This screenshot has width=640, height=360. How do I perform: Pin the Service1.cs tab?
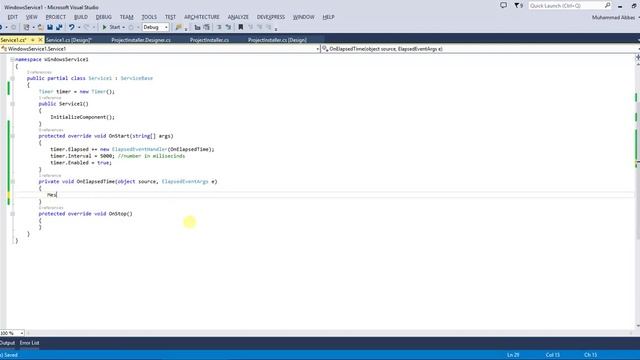33,40
